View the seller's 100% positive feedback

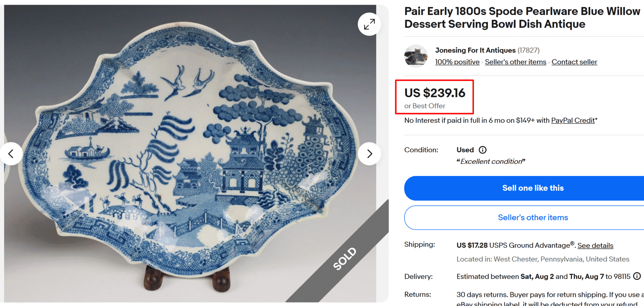[x=457, y=62]
